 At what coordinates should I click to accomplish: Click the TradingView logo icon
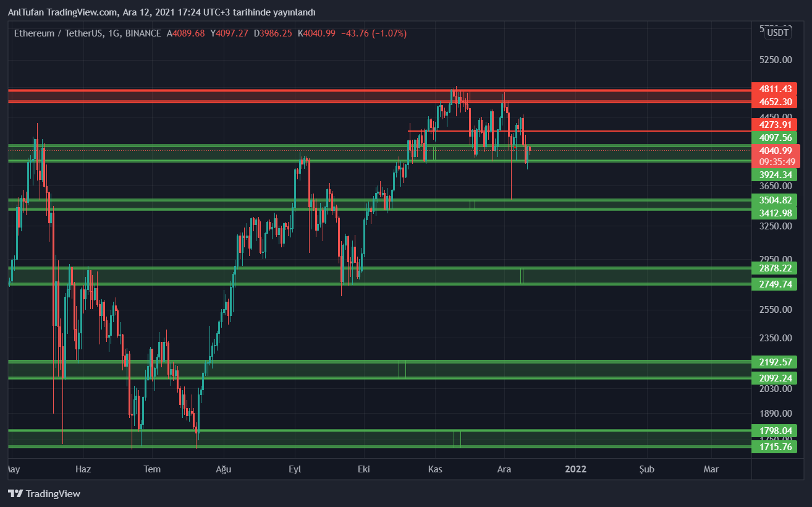15,493
